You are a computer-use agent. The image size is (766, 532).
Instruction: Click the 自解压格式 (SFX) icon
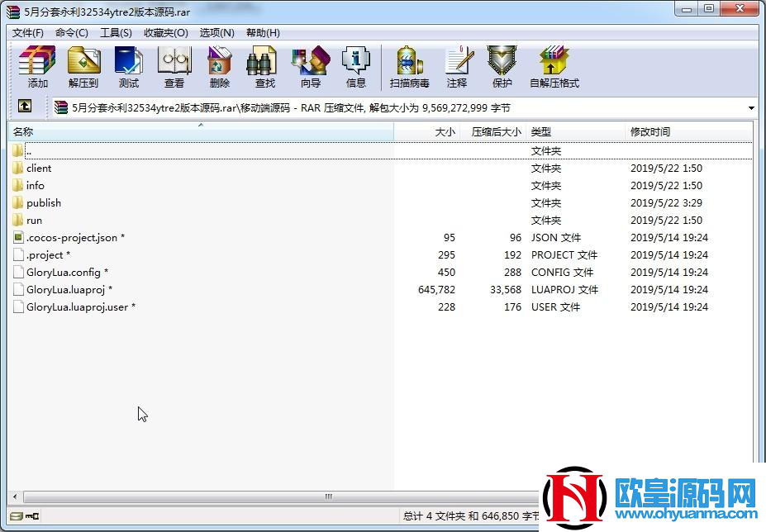tap(554, 67)
